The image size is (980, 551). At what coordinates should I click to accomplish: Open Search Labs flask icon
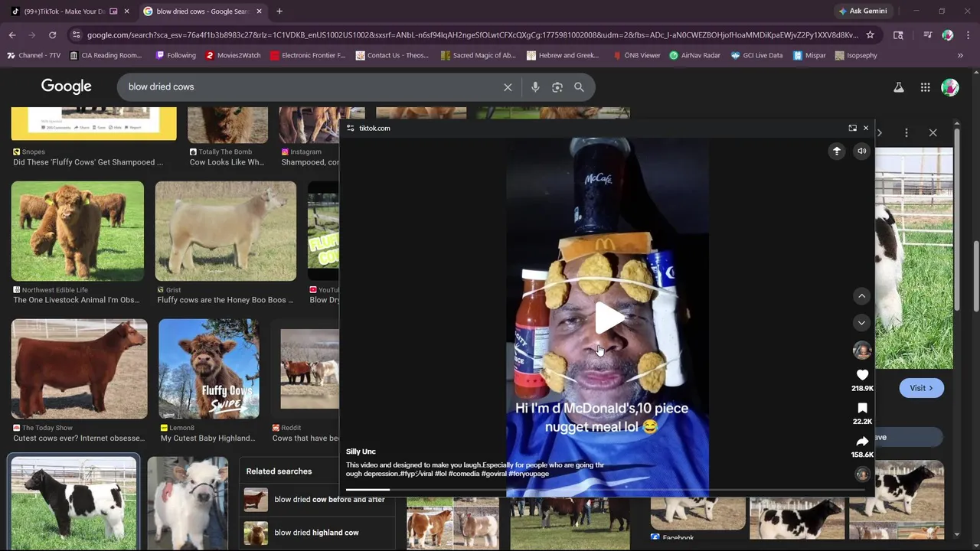(899, 87)
